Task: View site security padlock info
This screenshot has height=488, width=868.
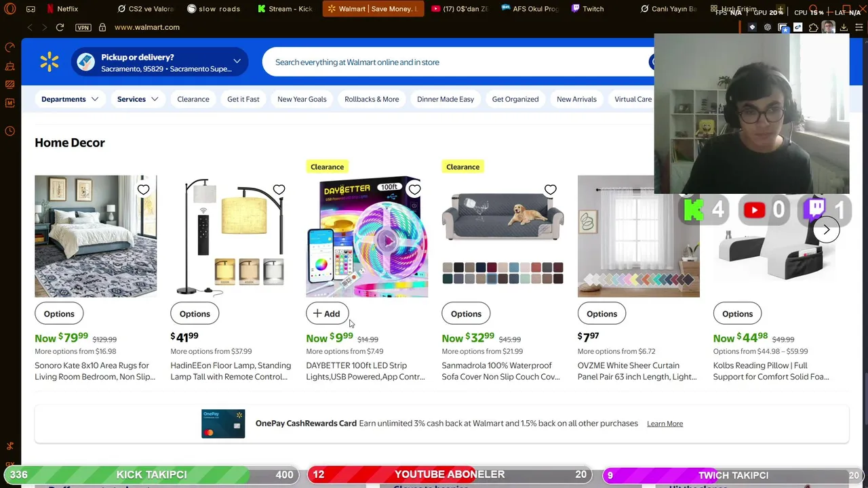Action: coord(102,27)
